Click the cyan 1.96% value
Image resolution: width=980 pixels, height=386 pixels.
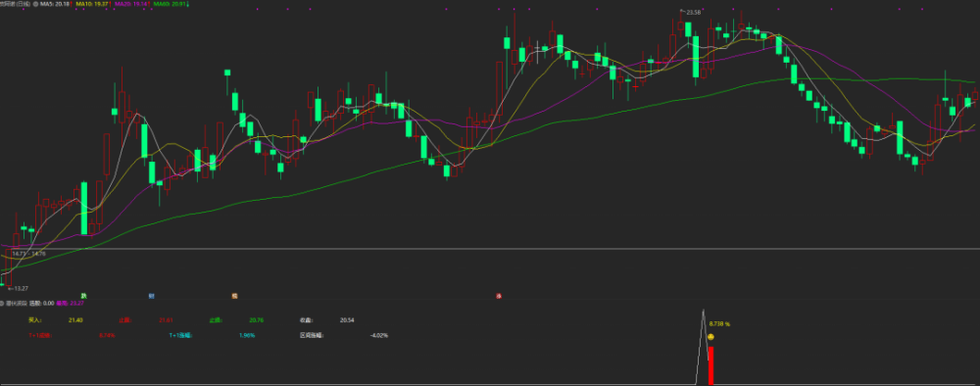(x=247, y=335)
